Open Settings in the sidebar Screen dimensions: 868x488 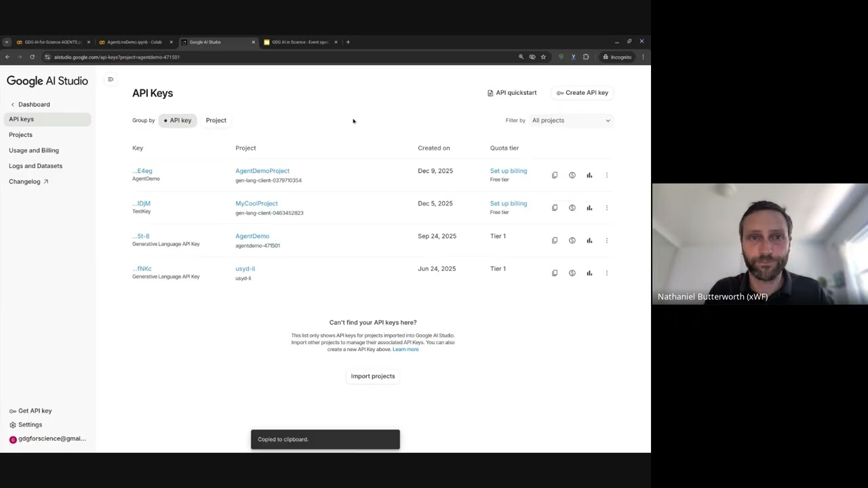(x=26, y=425)
